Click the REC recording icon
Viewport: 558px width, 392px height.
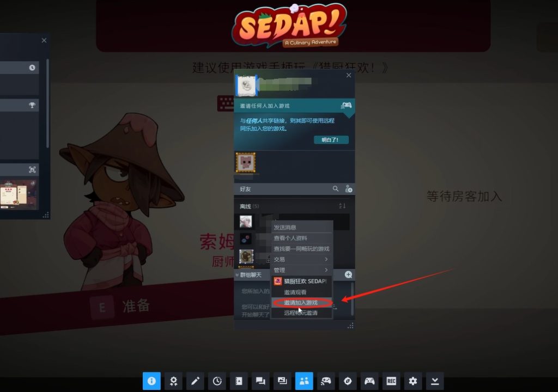pyautogui.click(x=391, y=381)
